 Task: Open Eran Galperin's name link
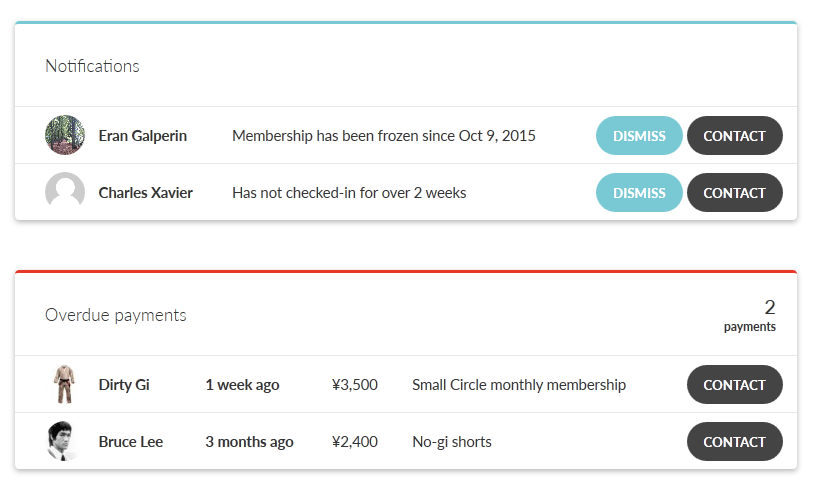click(142, 136)
